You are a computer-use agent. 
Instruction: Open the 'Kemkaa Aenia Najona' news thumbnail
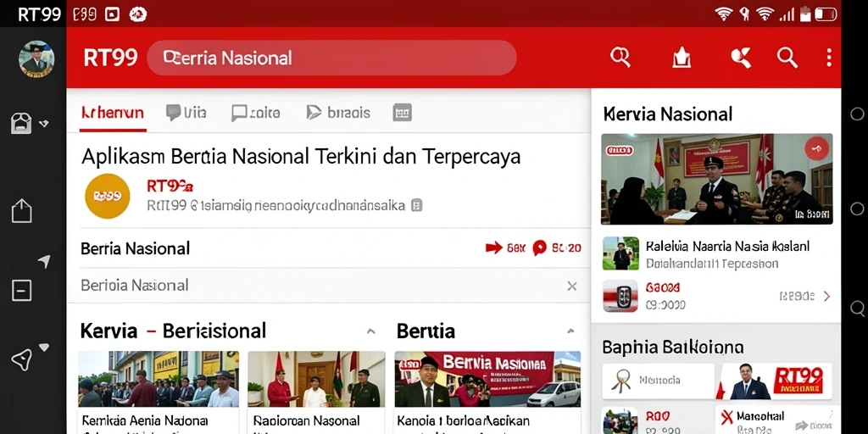pos(159,379)
